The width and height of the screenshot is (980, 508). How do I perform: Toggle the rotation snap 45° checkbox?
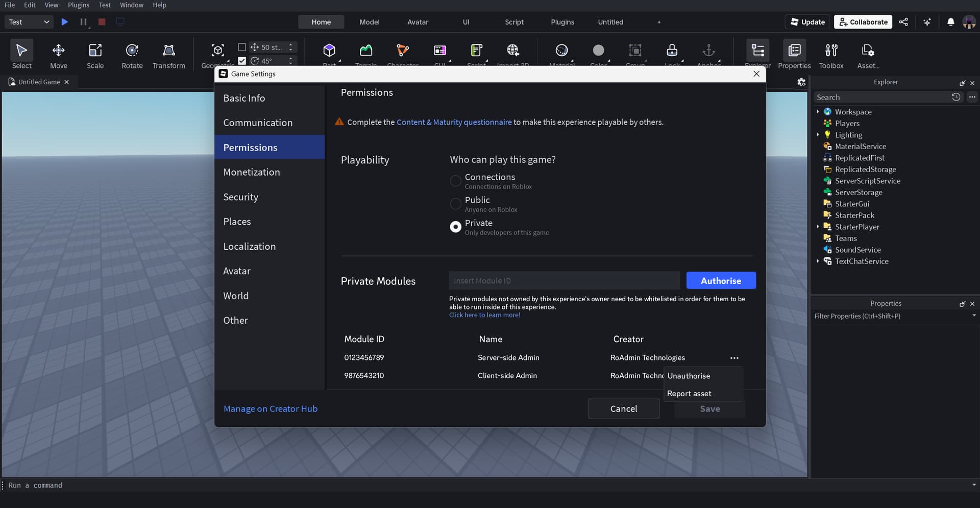(x=242, y=61)
